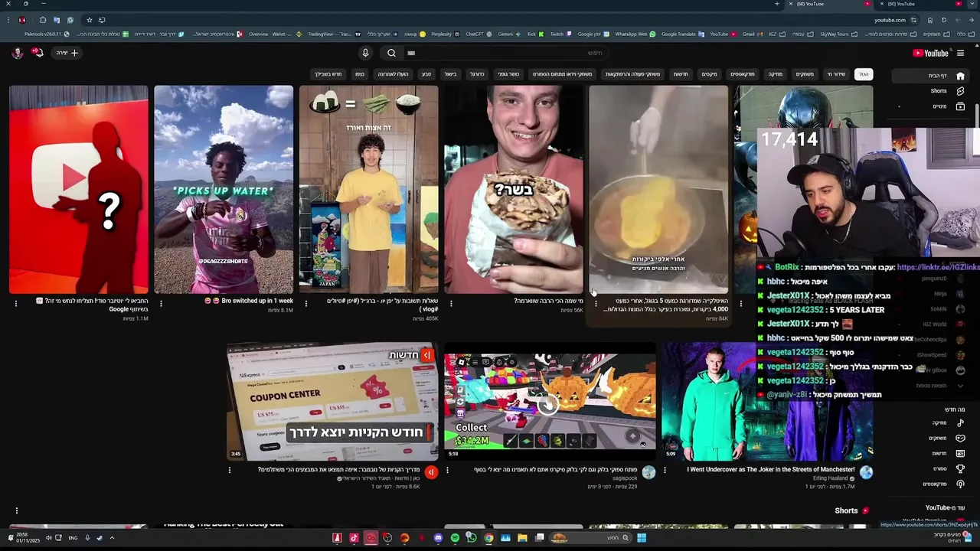Open options menu for the frying pan Short
Screen dimensions: 980x551
(596, 303)
